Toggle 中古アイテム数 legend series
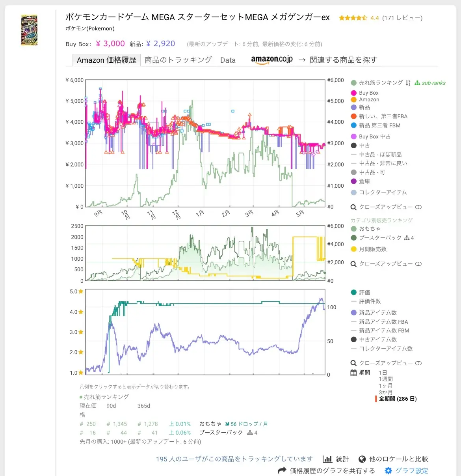This screenshot has width=461, height=476. click(x=374, y=340)
